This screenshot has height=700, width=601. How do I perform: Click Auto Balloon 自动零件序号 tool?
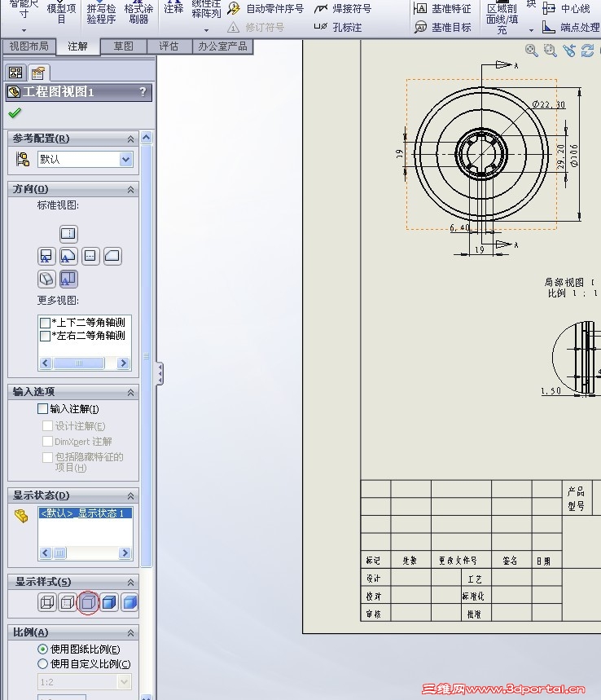266,8
